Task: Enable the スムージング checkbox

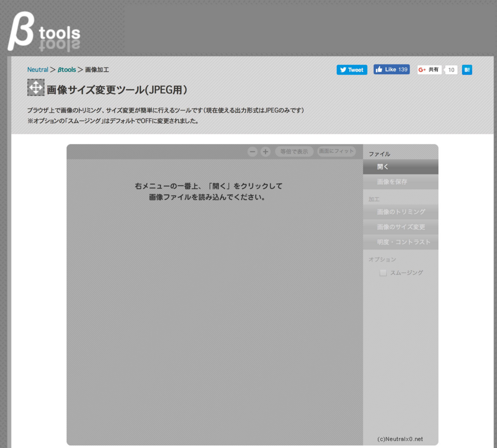Action: point(383,273)
